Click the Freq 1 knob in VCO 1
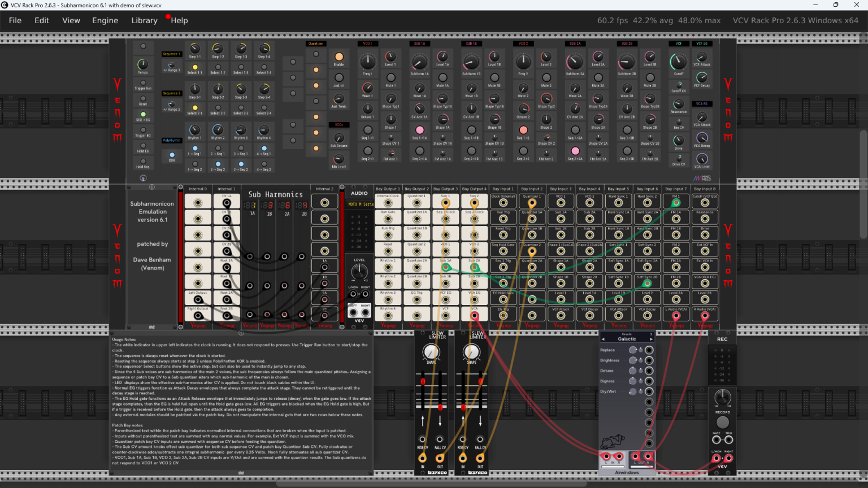Viewport: 868px width, 488px height. click(367, 62)
